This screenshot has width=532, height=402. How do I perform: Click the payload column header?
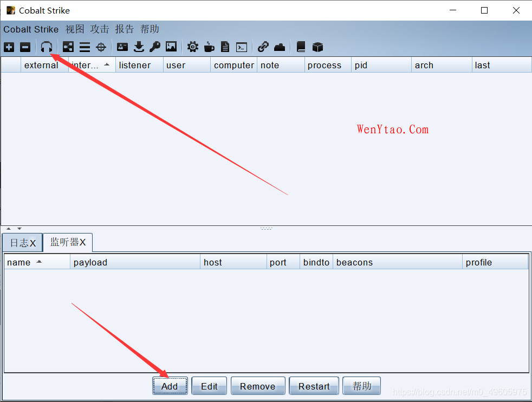pos(135,262)
